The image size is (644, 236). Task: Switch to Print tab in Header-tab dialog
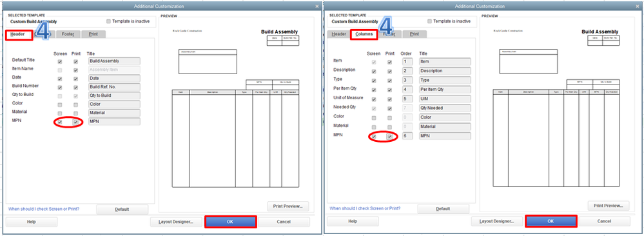click(x=93, y=34)
